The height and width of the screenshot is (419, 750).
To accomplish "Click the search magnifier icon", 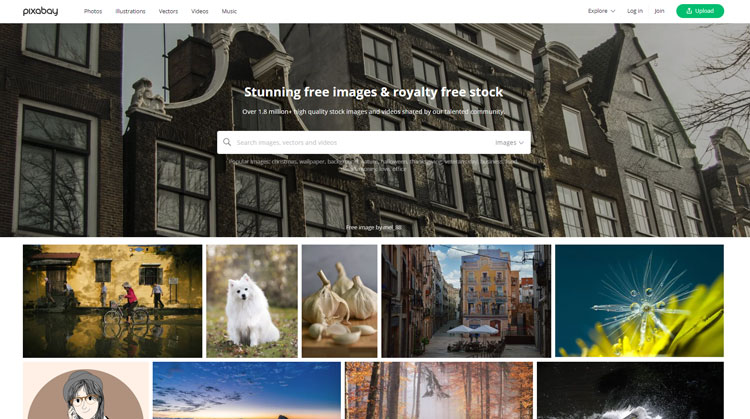I will [x=227, y=142].
